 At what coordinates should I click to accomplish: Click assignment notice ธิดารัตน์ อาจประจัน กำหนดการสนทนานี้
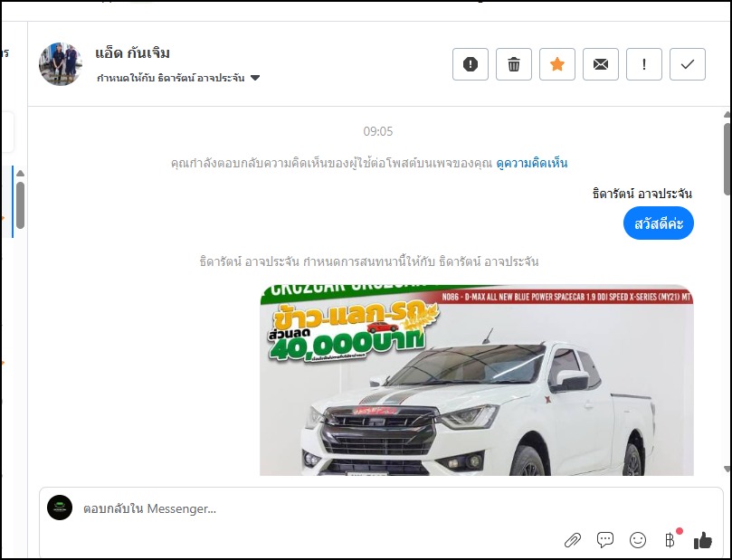coord(369,261)
